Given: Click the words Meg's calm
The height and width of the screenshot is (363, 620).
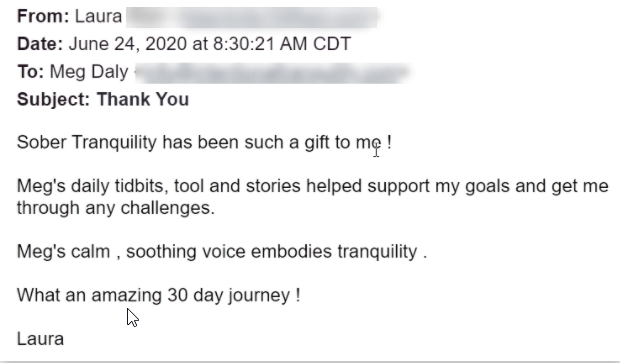Looking at the screenshot, I should [x=63, y=251].
